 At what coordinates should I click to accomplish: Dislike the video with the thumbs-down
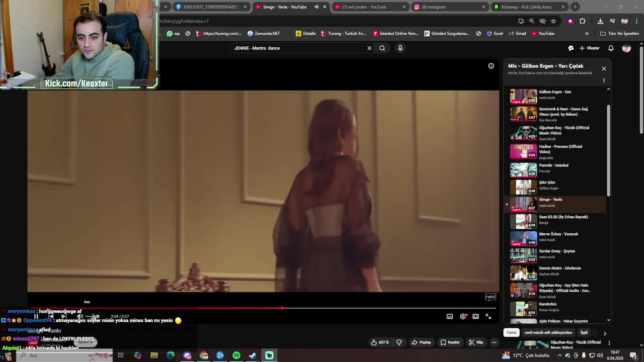(399, 342)
